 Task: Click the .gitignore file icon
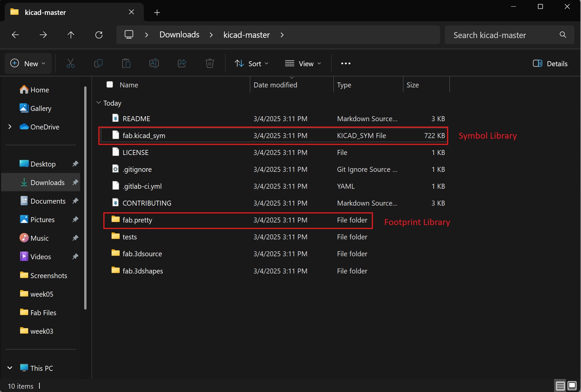[115, 169]
